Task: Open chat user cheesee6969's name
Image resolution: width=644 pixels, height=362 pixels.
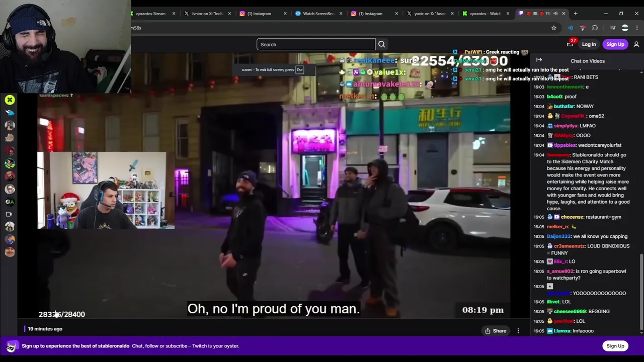Action: click(x=570, y=311)
